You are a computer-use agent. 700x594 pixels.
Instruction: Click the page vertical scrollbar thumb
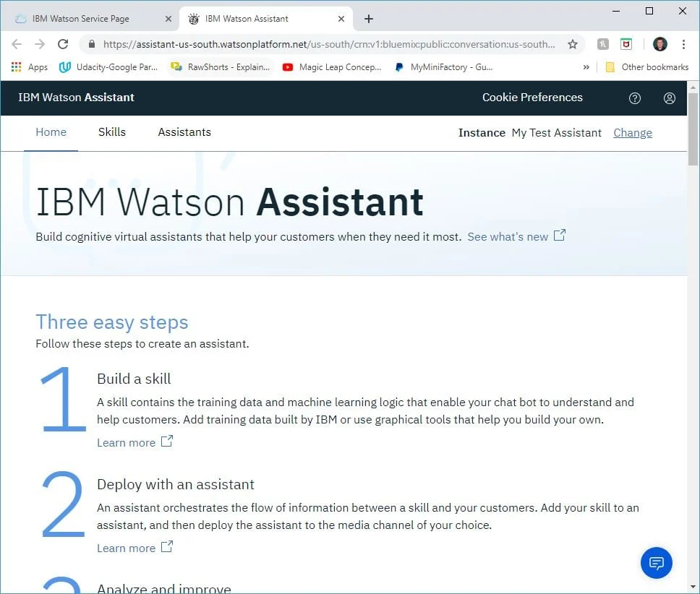pyautogui.click(x=693, y=129)
